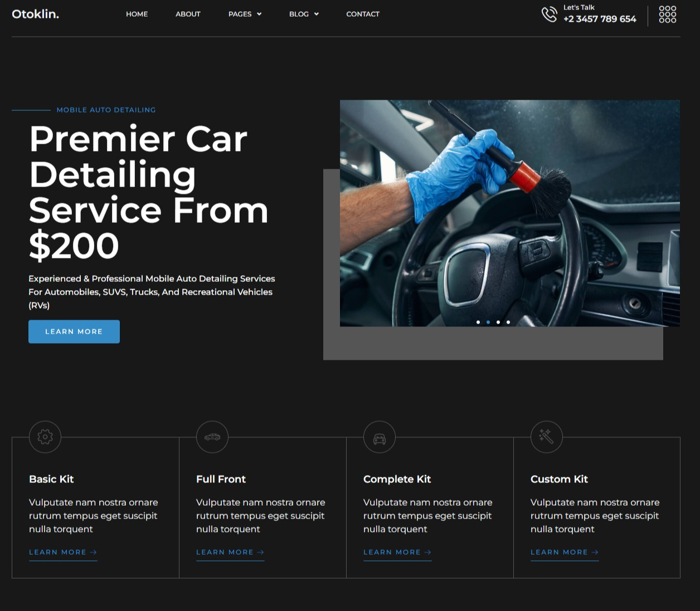Screen dimensions: 700x611
Task: Select the fourth slider dot on the image
Action: click(x=508, y=322)
